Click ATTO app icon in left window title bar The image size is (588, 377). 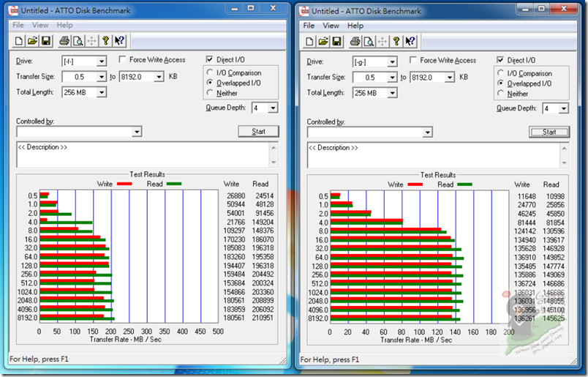13,10
